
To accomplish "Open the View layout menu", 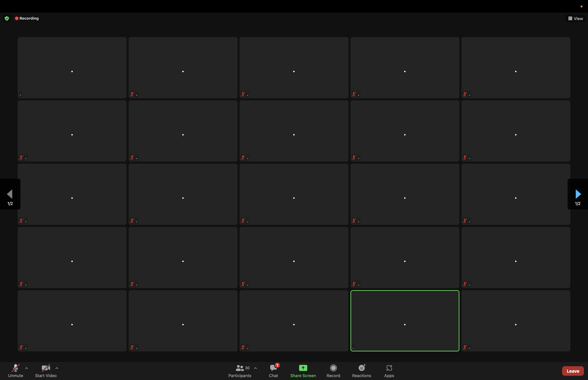I will (x=575, y=19).
